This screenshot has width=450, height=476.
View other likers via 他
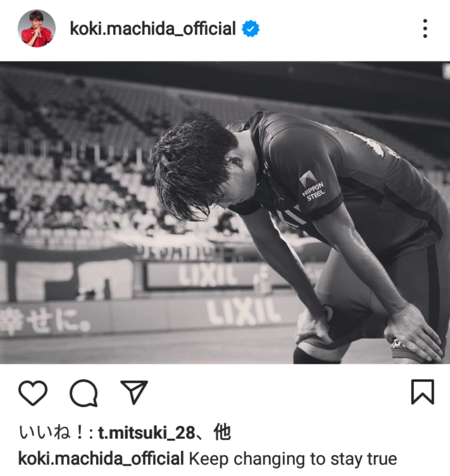(x=222, y=432)
